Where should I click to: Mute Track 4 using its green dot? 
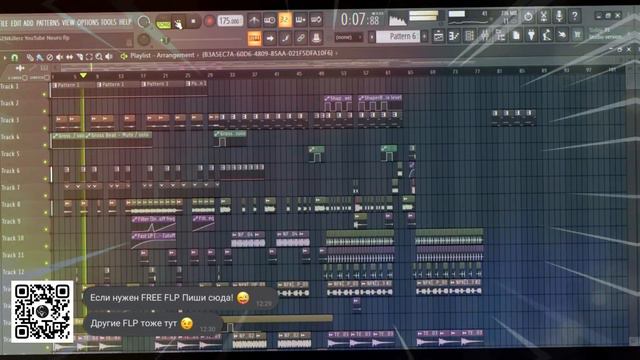[x=44, y=145]
